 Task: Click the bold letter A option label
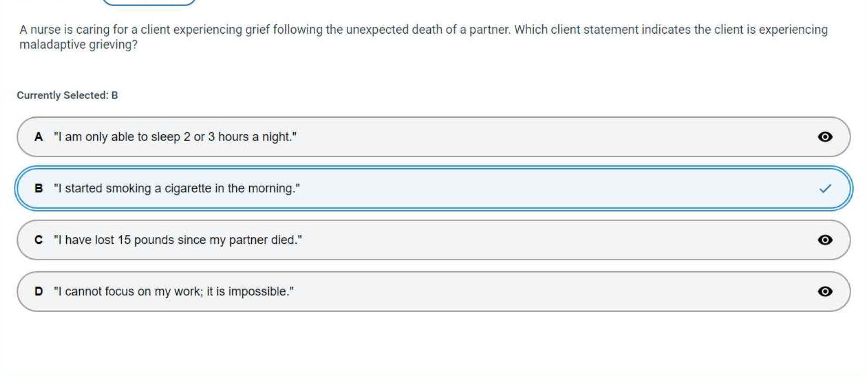39,137
